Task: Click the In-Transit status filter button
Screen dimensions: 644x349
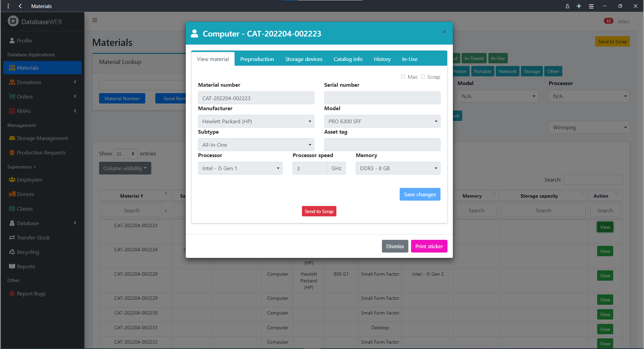Action: pos(474,58)
